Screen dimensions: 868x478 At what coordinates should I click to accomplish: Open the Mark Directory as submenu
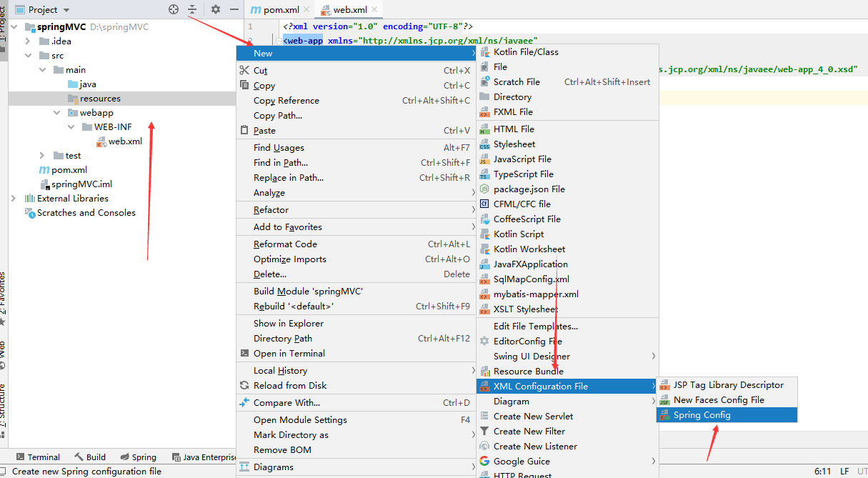coord(356,435)
